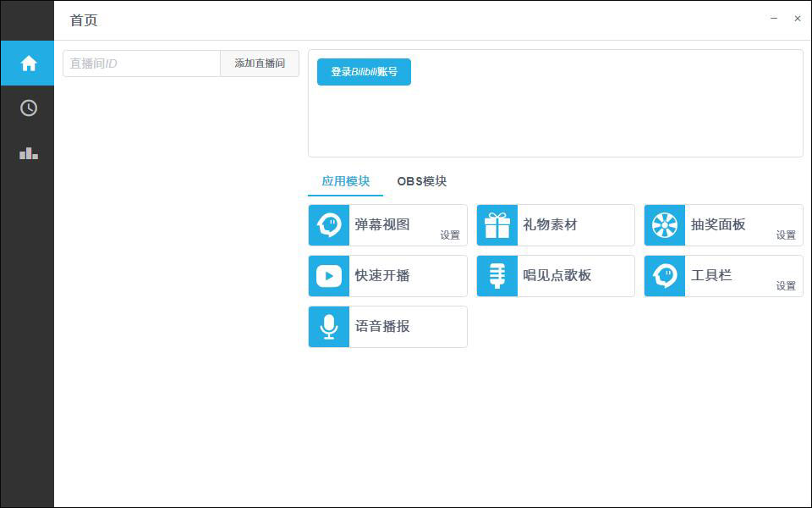The height and width of the screenshot is (508, 812).
Task: Click the 语音播报 mic icon
Action: point(329,327)
